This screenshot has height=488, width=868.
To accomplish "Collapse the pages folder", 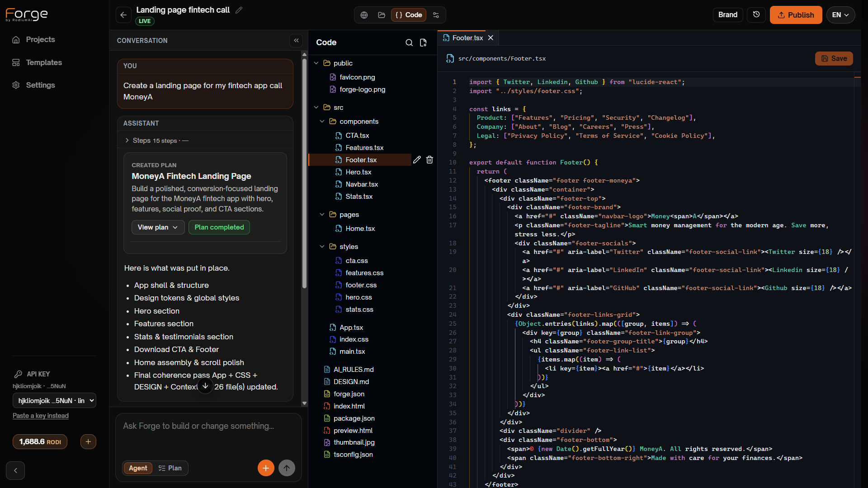I will point(322,214).
